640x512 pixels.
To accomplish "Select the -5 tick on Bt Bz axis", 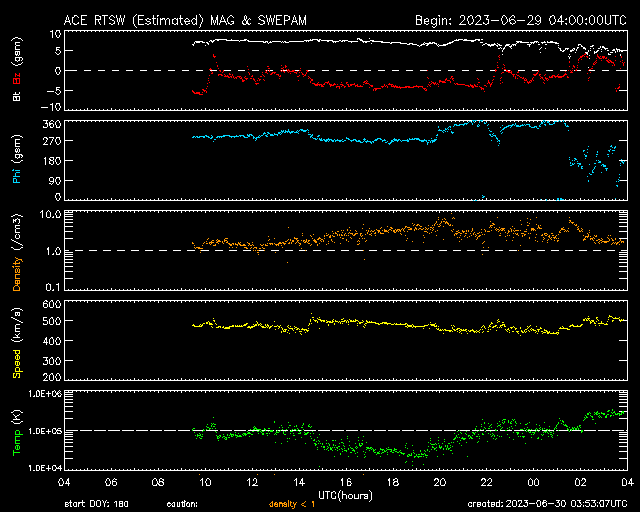I will coord(54,90).
